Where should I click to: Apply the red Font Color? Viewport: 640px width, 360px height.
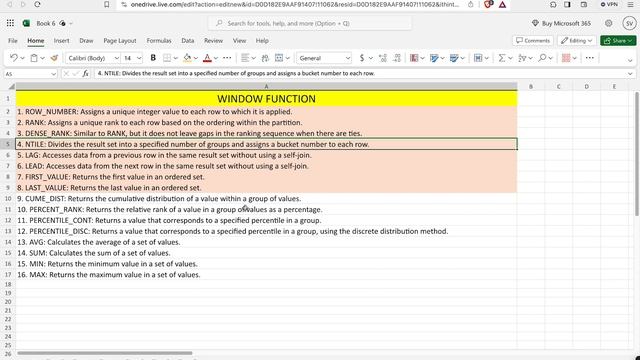click(207, 58)
